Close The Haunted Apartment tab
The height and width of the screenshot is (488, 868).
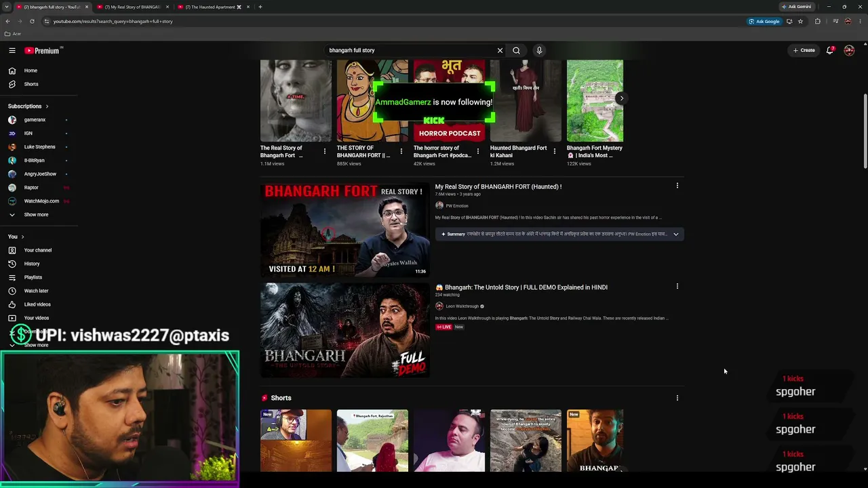pyautogui.click(x=248, y=7)
